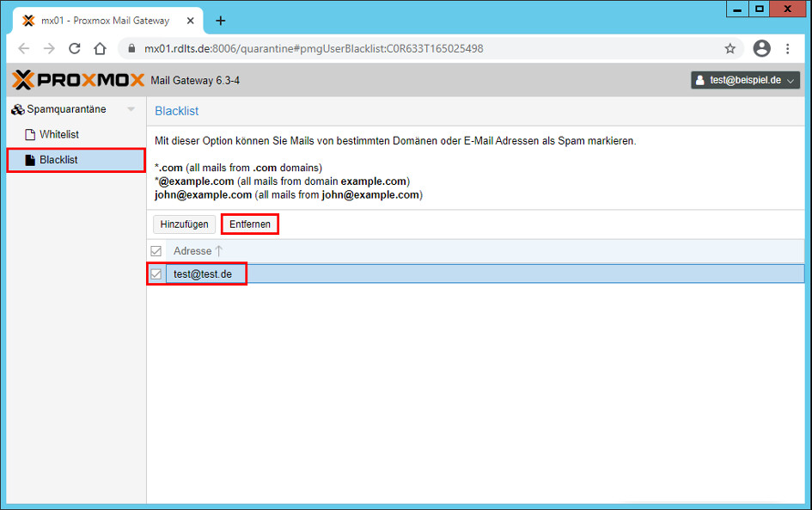Open a new browser tab
This screenshot has height=510, width=812.
[x=220, y=21]
